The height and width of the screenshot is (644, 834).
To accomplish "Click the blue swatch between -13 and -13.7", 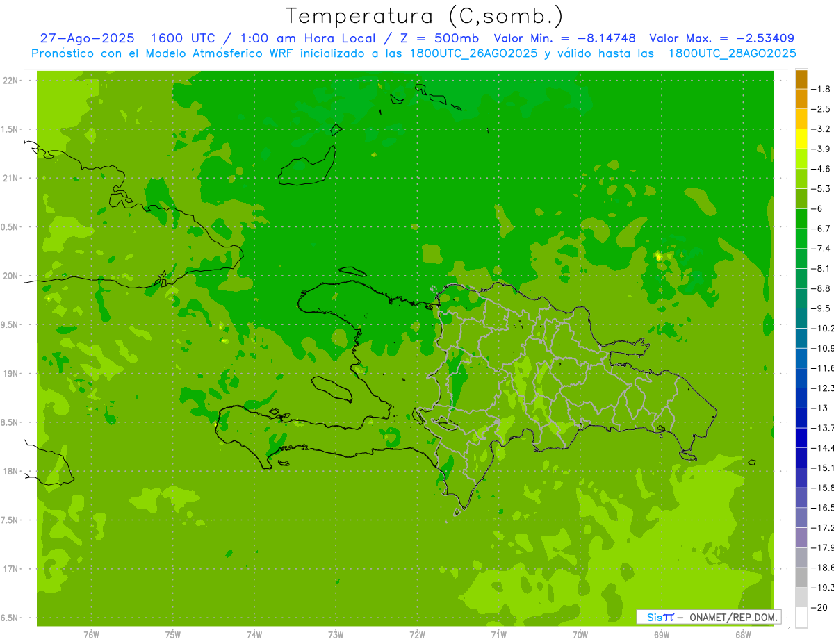I will point(801,418).
